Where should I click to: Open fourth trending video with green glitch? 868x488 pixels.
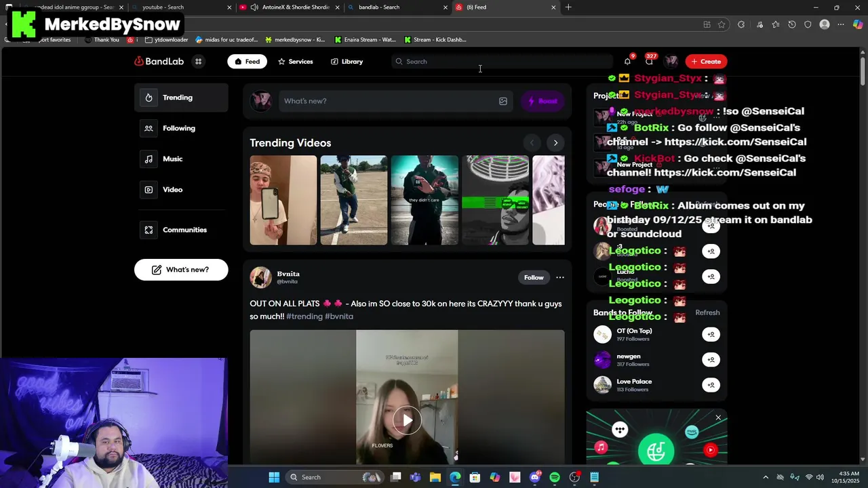point(495,200)
